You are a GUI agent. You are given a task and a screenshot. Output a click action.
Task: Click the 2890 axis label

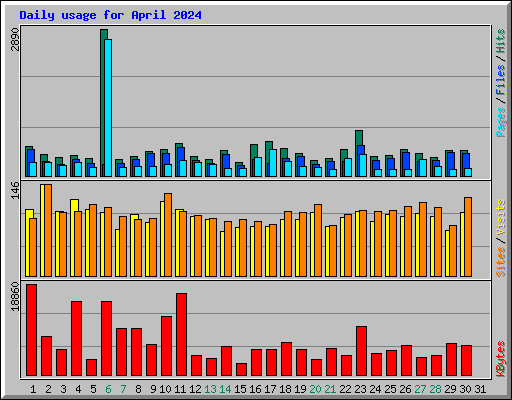(x=15, y=39)
